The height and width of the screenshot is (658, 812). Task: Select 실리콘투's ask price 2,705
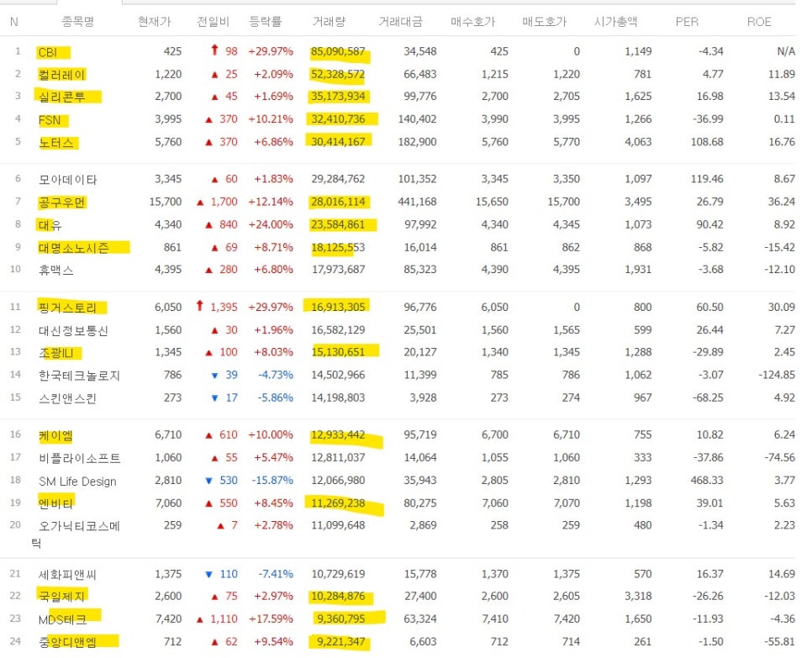click(x=567, y=97)
